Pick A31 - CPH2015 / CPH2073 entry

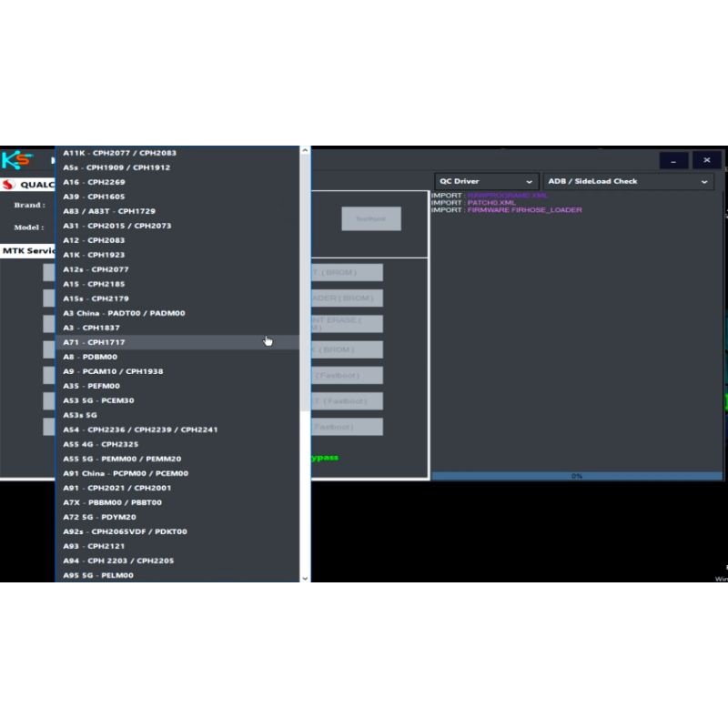tap(177, 226)
